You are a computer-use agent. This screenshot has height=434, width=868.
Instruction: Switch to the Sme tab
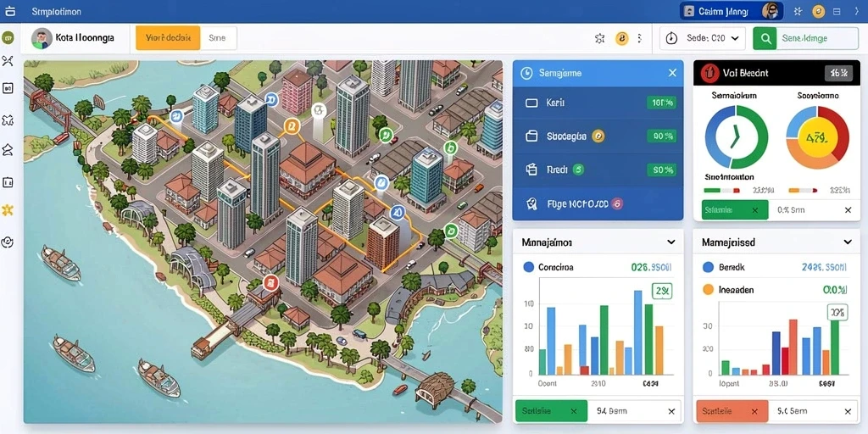tap(218, 38)
